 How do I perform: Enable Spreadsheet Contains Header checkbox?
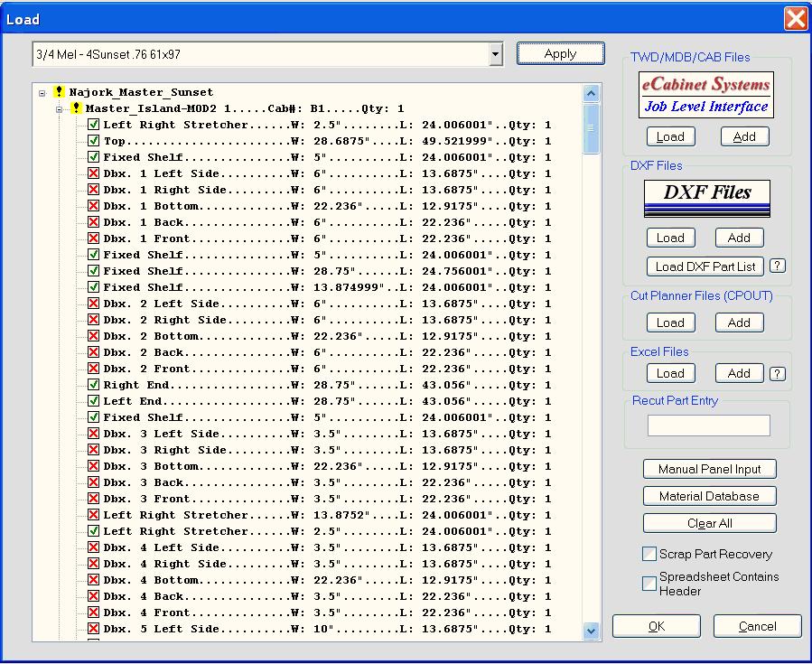[x=649, y=584]
